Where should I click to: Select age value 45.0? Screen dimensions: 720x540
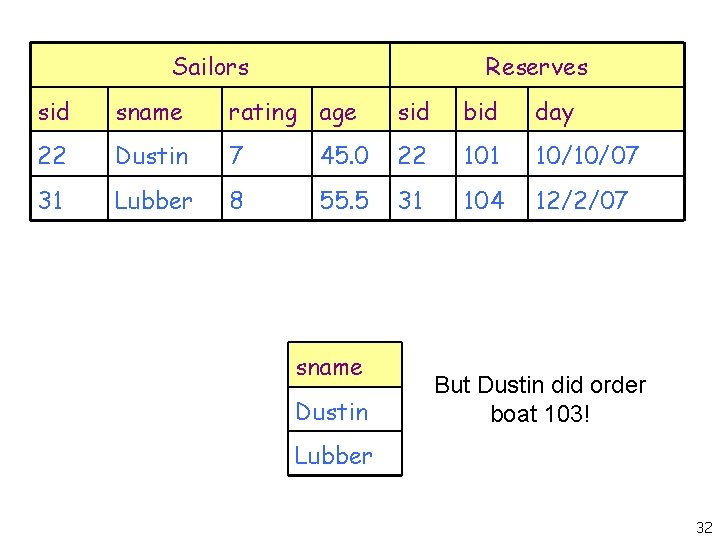pos(345,156)
